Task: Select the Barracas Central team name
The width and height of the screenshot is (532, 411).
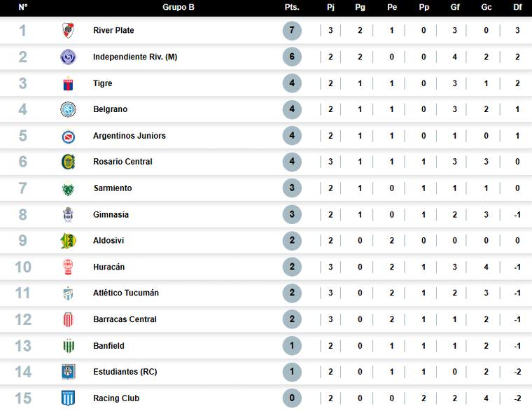Action: 125,319
